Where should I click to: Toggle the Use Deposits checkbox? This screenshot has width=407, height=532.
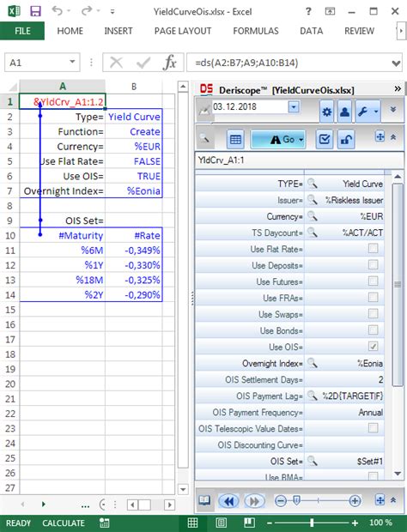373,264
